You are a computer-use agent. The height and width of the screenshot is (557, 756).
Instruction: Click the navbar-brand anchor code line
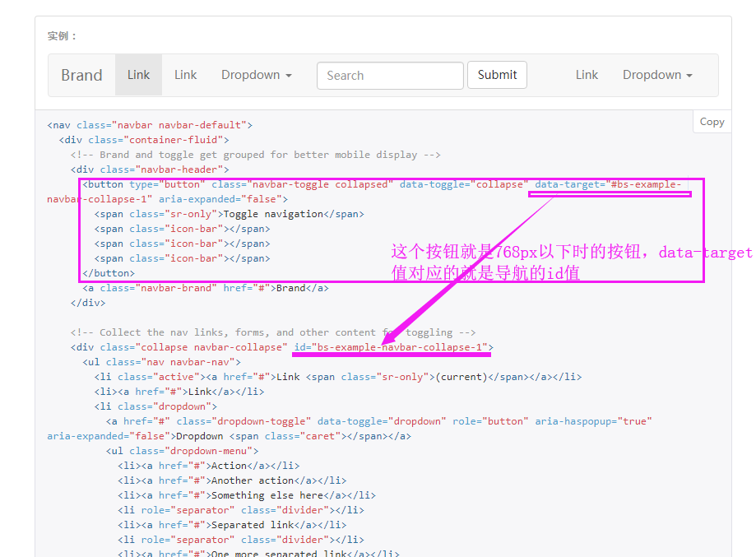(206, 289)
